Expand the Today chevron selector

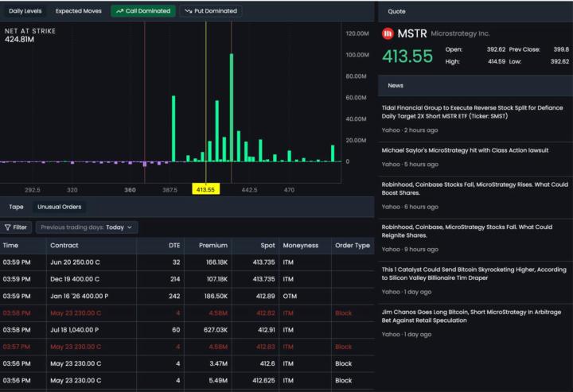point(130,227)
